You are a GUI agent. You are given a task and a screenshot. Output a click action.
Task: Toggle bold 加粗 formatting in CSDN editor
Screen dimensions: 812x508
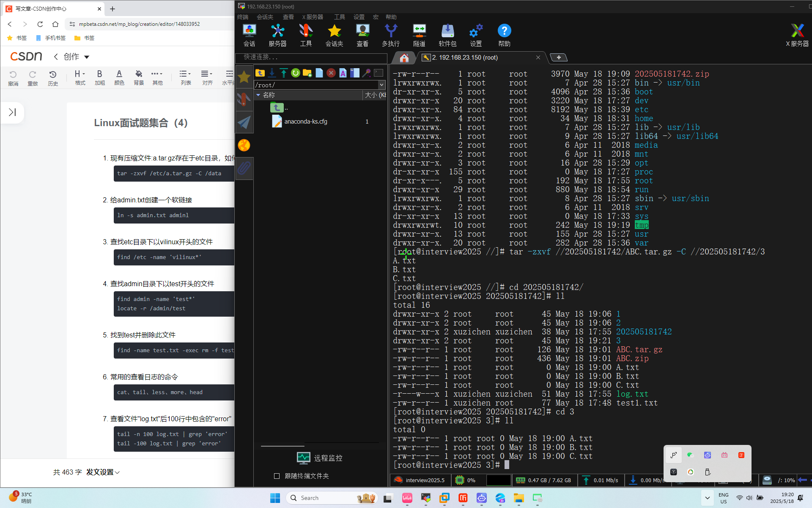pyautogui.click(x=99, y=77)
